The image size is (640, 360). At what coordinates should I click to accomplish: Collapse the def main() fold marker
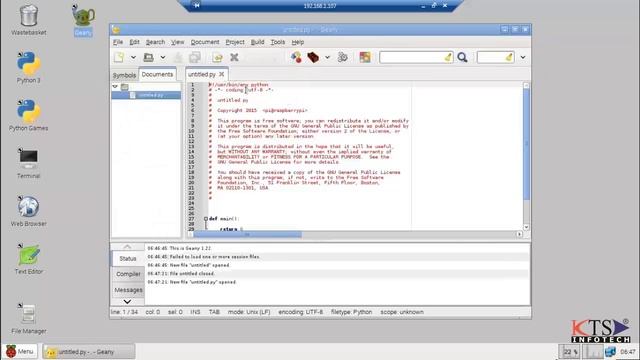pos(206,219)
